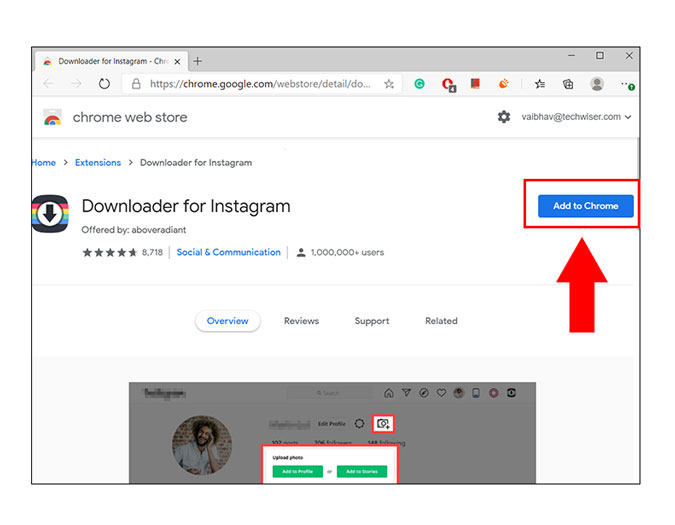Click the extension preview screenshot

(332, 433)
